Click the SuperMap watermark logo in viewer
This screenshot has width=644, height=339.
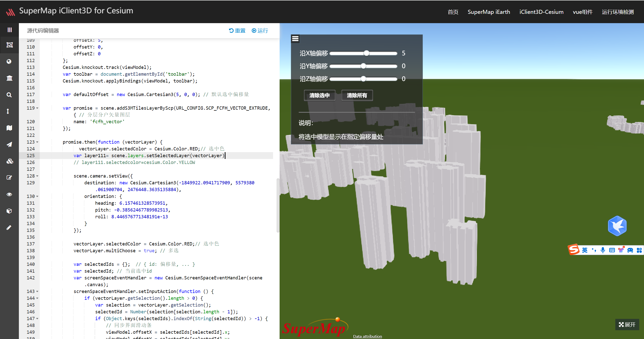[x=315, y=327]
